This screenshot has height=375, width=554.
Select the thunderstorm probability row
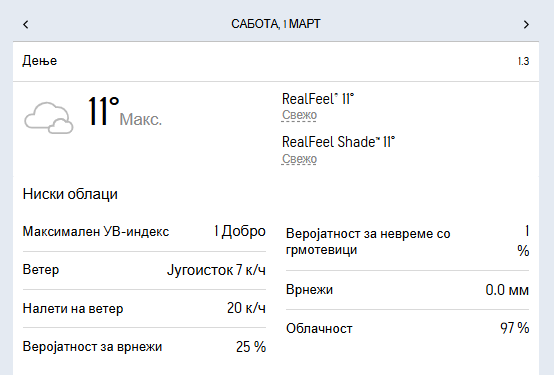[x=407, y=242]
